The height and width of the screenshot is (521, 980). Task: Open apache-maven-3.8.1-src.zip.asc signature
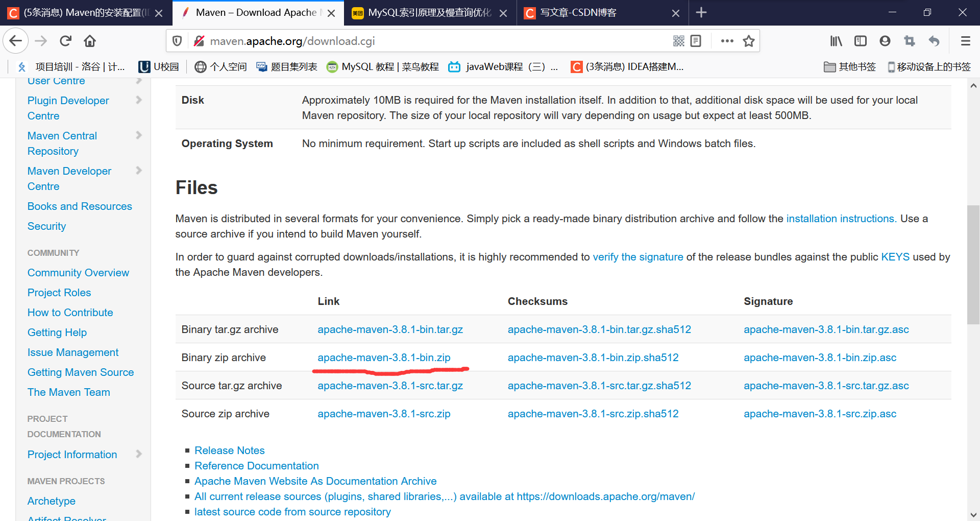pos(820,414)
